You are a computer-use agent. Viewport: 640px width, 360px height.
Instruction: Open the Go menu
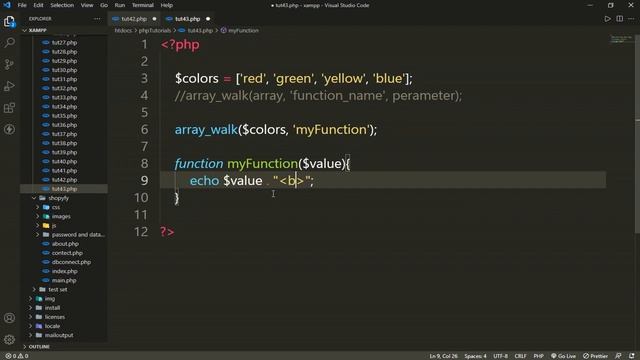tap(104, 5)
